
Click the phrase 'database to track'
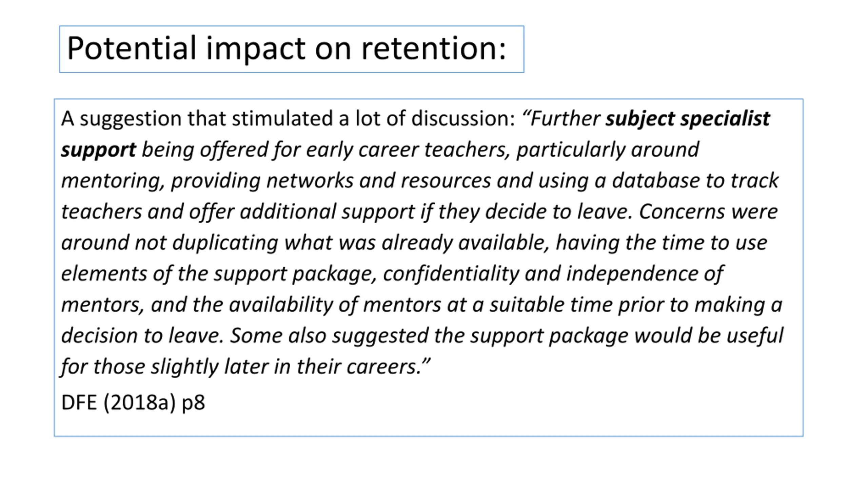[x=695, y=180]
